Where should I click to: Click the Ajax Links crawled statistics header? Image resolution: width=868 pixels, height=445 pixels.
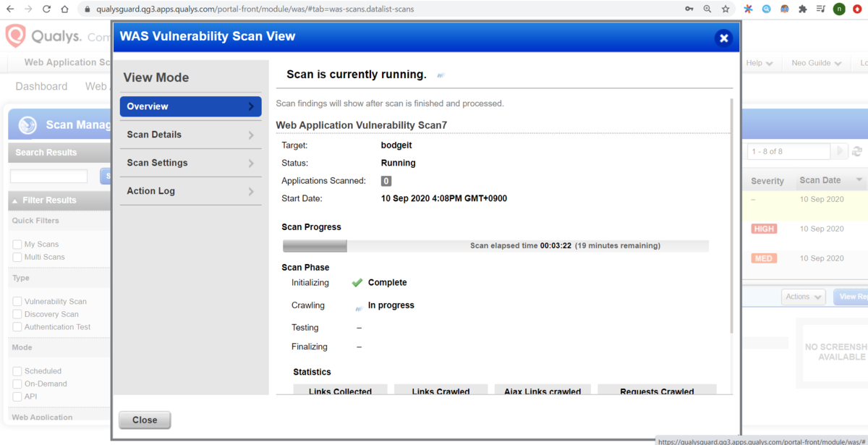(x=542, y=391)
